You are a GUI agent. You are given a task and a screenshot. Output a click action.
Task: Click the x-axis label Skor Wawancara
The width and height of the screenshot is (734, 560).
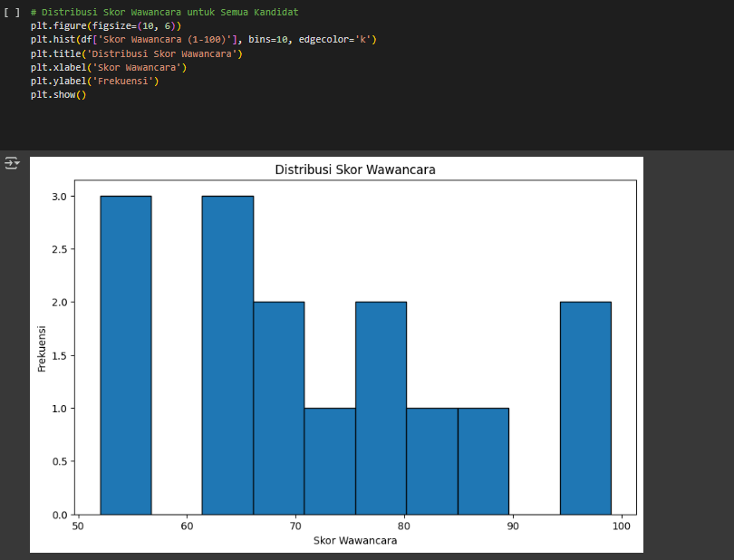pyautogui.click(x=354, y=541)
